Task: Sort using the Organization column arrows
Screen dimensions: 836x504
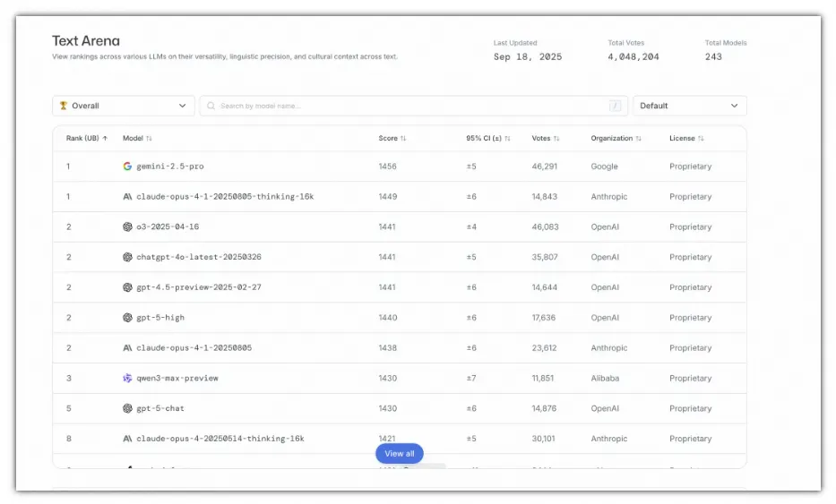Action: click(638, 139)
